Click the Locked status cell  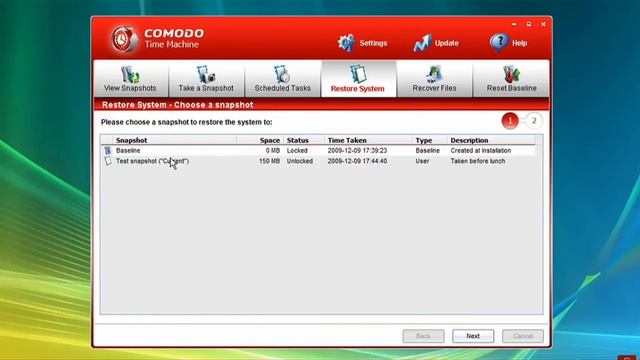click(x=297, y=151)
